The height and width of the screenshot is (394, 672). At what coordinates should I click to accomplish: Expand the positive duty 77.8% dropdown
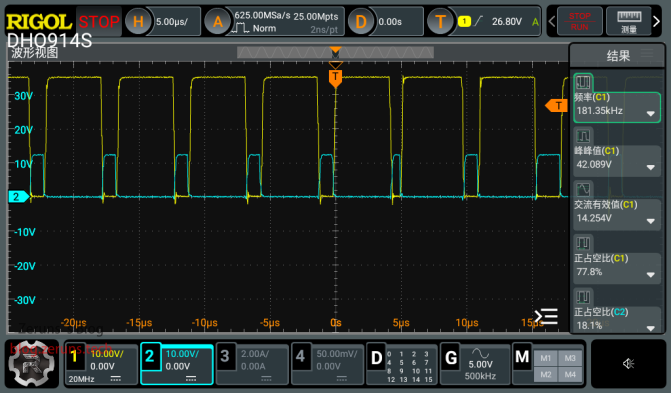(x=651, y=275)
